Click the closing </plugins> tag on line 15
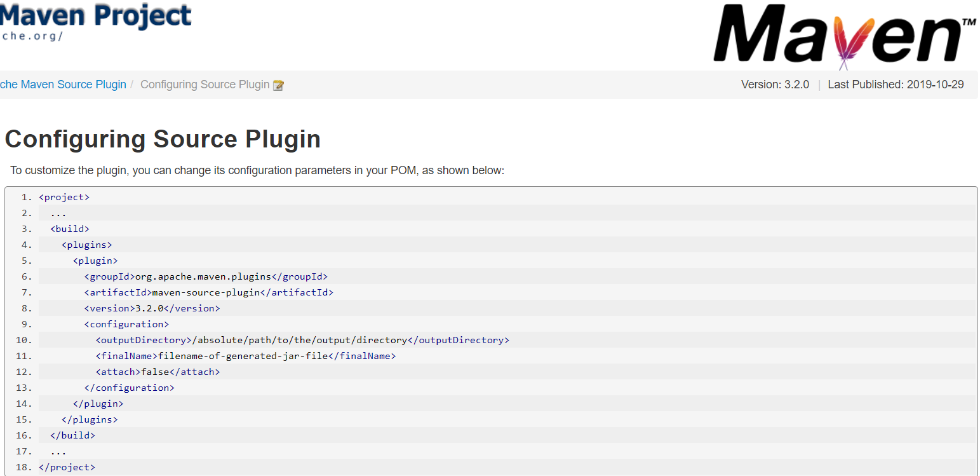The image size is (980, 476). [x=90, y=419]
